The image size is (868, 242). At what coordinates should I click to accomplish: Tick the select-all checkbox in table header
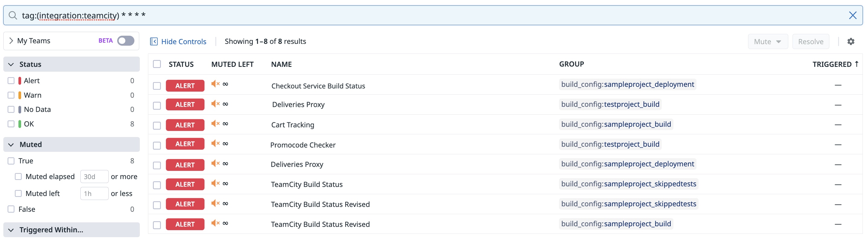point(157,64)
